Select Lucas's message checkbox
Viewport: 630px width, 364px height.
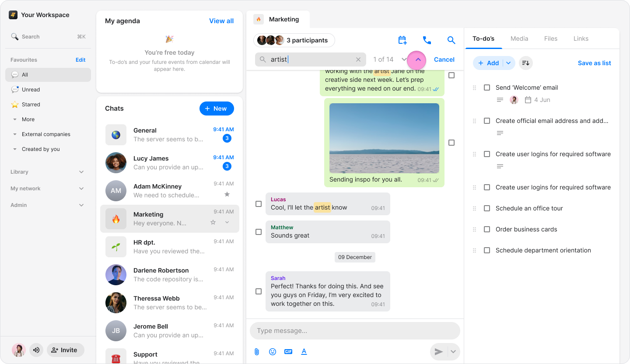coord(259,204)
